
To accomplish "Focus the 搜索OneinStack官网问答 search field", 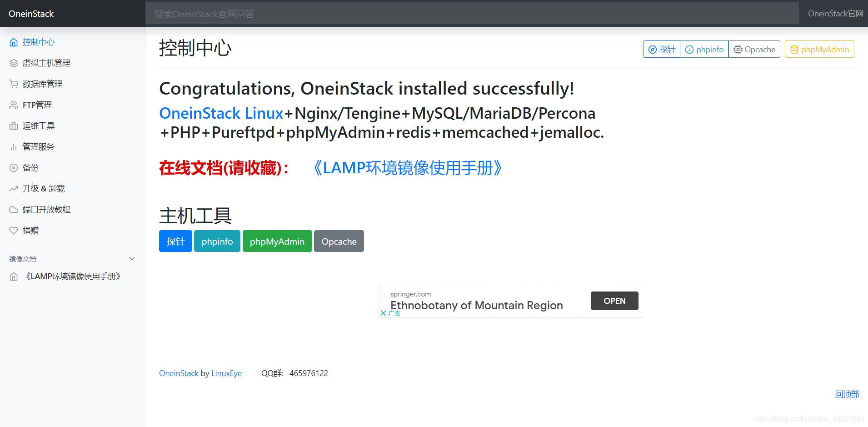I will pyautogui.click(x=472, y=14).
